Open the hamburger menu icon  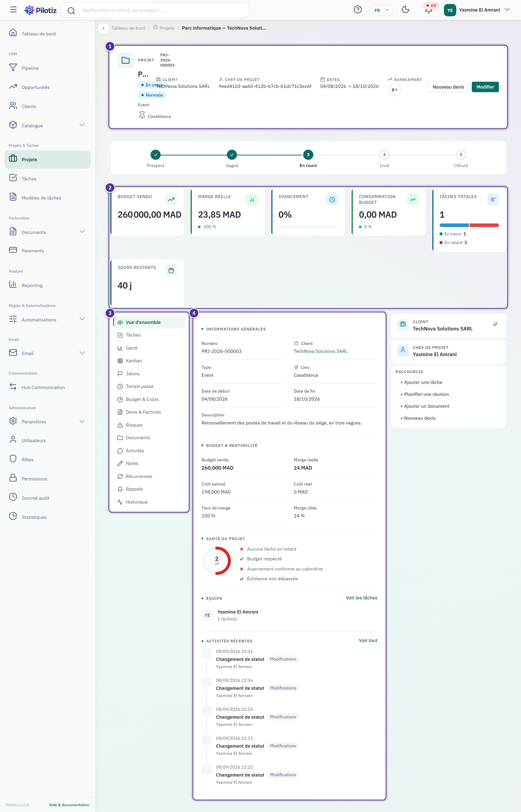13,10
